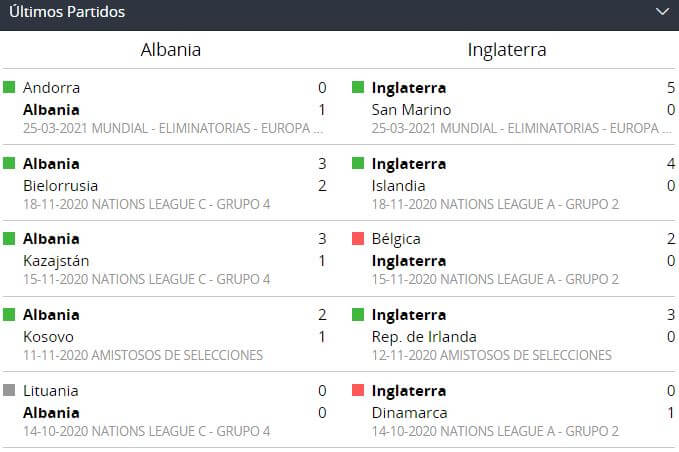This screenshot has height=452, width=679.
Task: Click the Dinamarca score of 1
Action: click(670, 413)
